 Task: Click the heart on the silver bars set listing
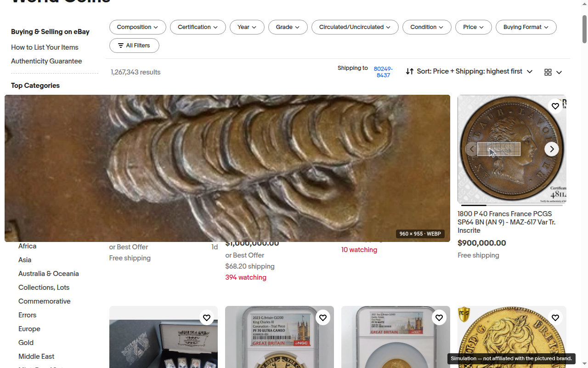click(207, 317)
